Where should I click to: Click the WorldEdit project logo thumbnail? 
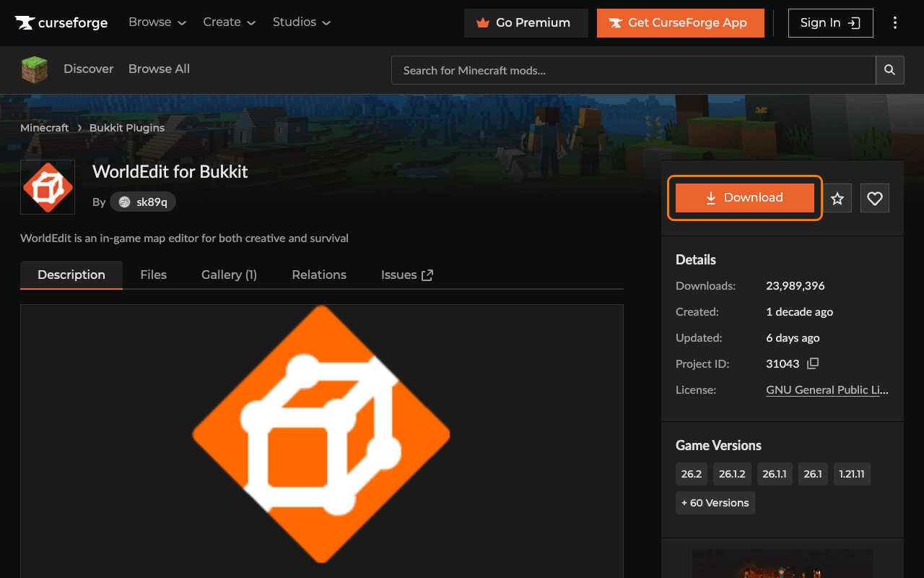click(48, 187)
